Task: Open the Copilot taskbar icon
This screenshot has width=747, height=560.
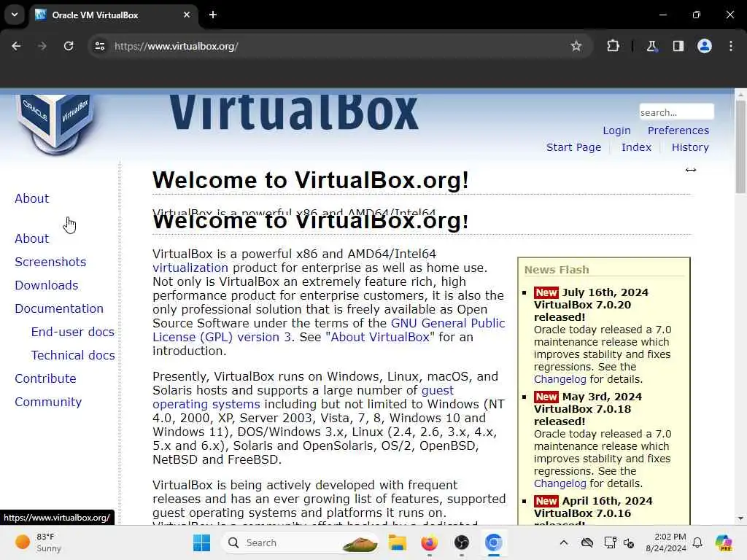Action: pyautogui.click(x=724, y=542)
